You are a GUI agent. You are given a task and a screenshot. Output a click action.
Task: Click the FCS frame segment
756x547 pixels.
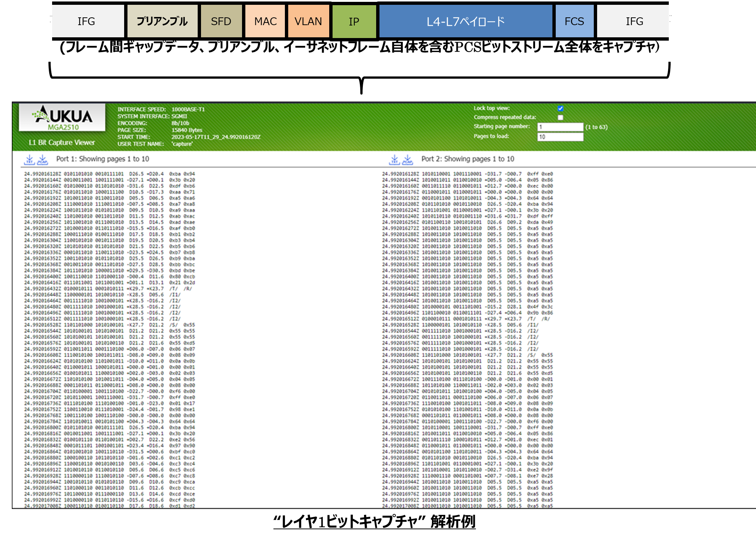574,21
